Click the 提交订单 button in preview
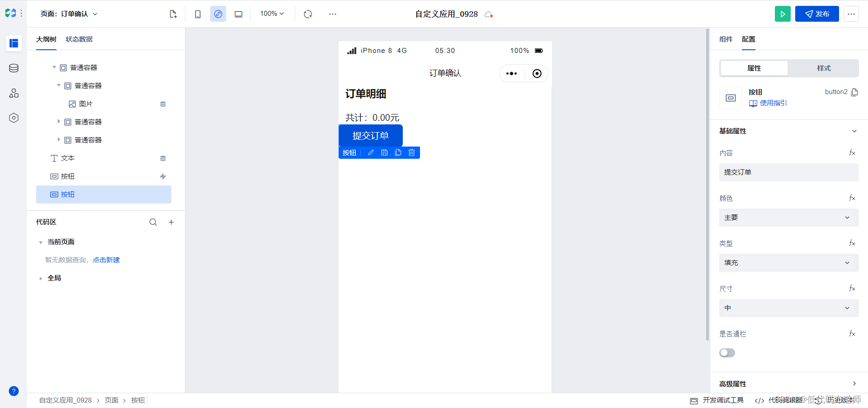The width and height of the screenshot is (868, 408). pyautogui.click(x=371, y=136)
